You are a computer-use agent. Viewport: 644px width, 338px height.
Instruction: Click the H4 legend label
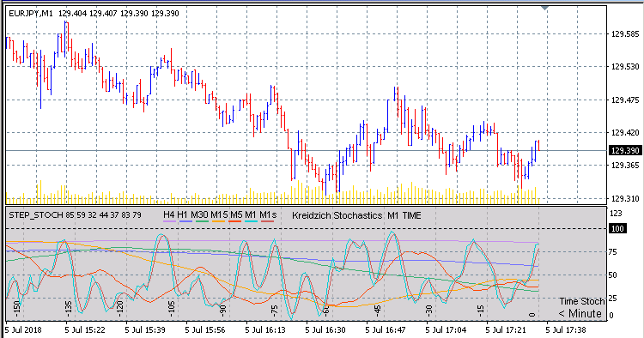169,214
